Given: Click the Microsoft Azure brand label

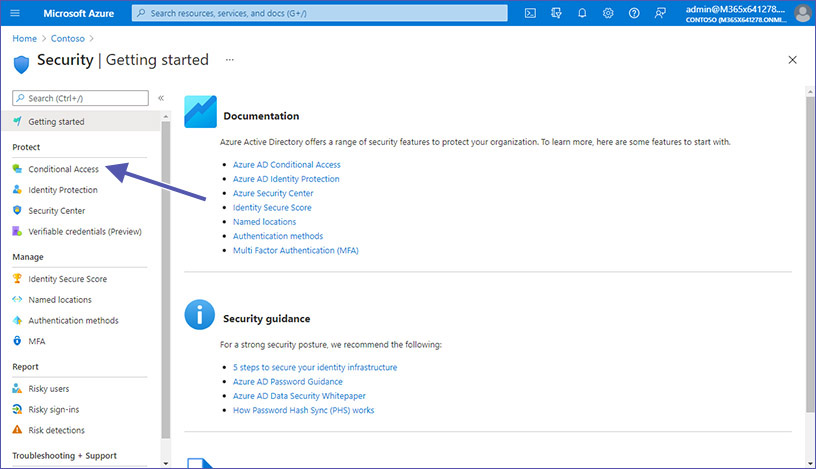Looking at the screenshot, I should click(79, 14).
